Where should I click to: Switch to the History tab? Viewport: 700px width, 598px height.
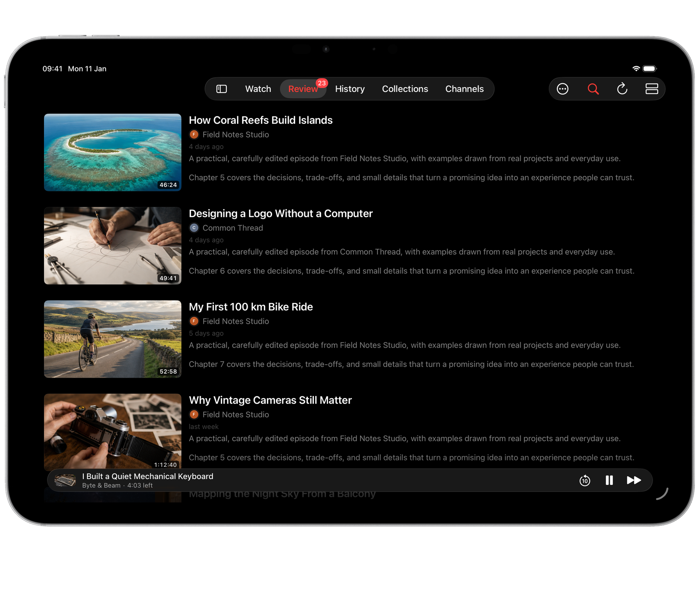click(x=350, y=89)
